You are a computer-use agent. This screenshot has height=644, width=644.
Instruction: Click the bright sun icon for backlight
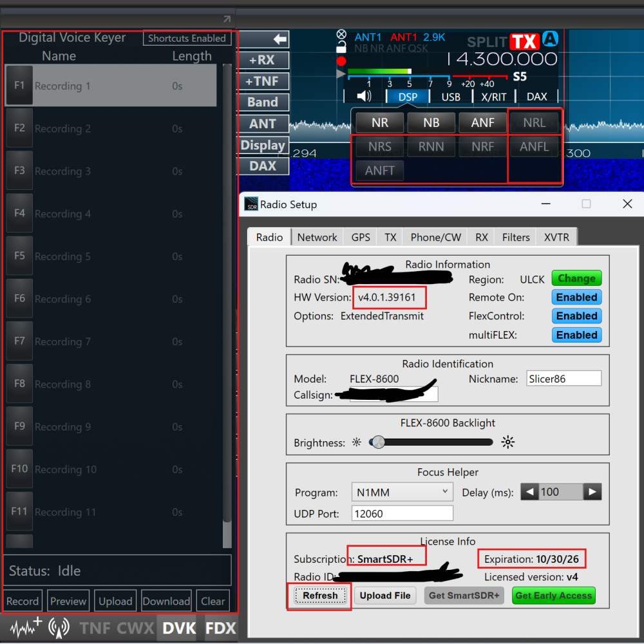click(x=507, y=442)
